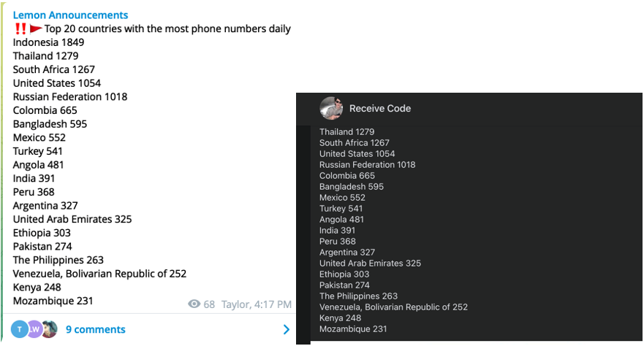Click the photo commenter avatar

tap(49, 329)
